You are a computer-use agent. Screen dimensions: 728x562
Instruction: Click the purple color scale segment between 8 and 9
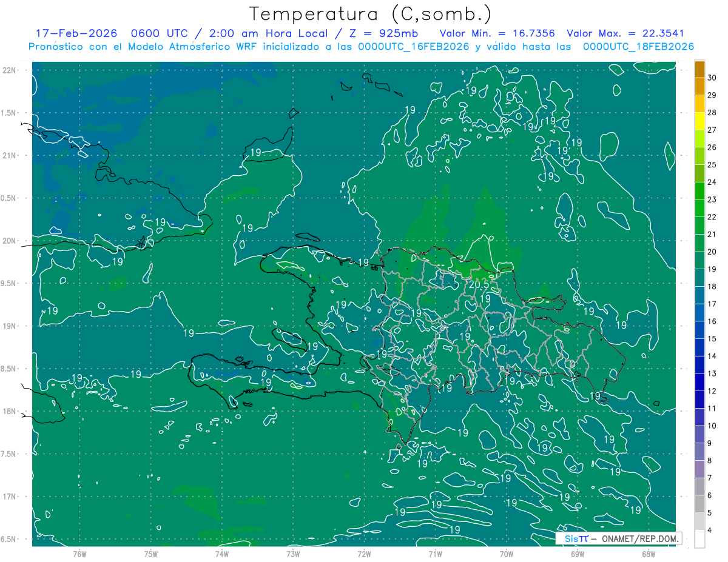click(x=699, y=452)
